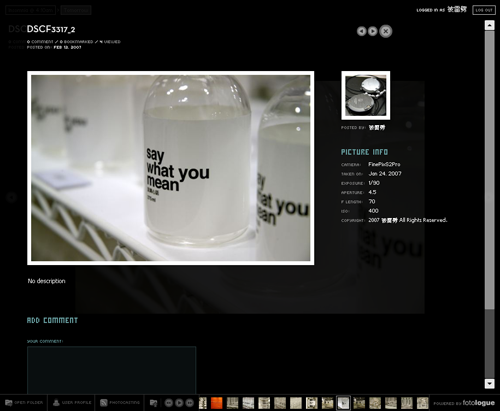
Task: Select the orange thumbnail in the filmstrip
Action: click(217, 403)
